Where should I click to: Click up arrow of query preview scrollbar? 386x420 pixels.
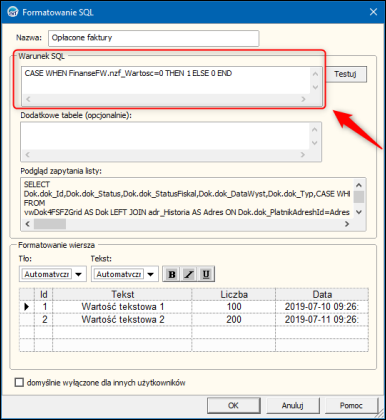pyautogui.click(x=359, y=185)
